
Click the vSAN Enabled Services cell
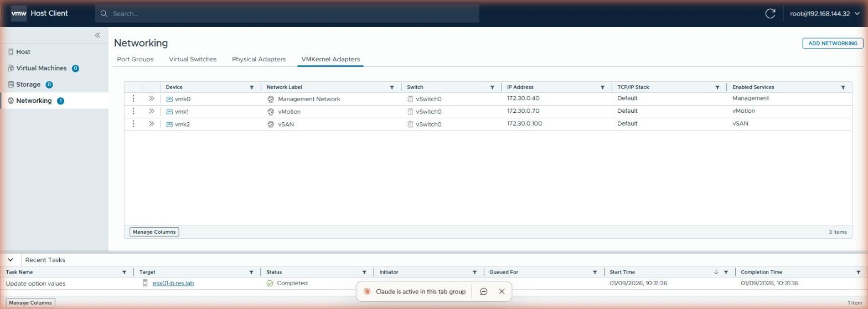pos(740,124)
